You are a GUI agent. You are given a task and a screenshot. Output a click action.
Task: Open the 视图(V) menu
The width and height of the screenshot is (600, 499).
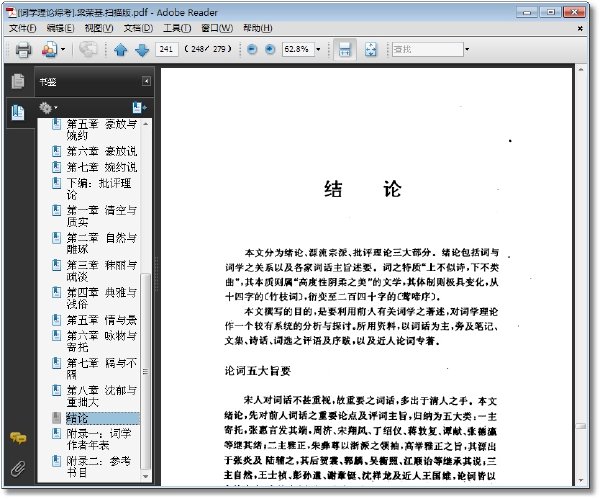click(99, 28)
